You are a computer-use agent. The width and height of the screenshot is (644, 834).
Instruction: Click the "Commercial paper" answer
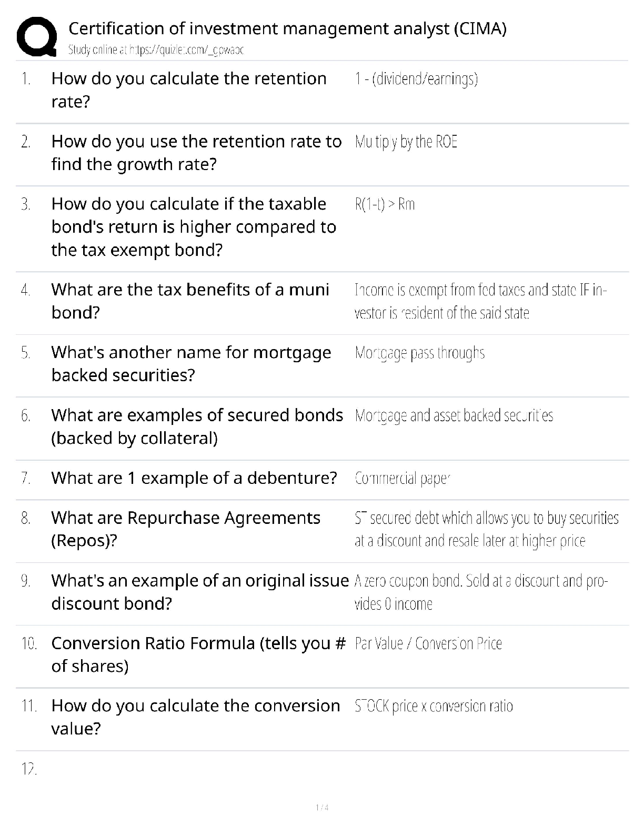click(x=402, y=478)
